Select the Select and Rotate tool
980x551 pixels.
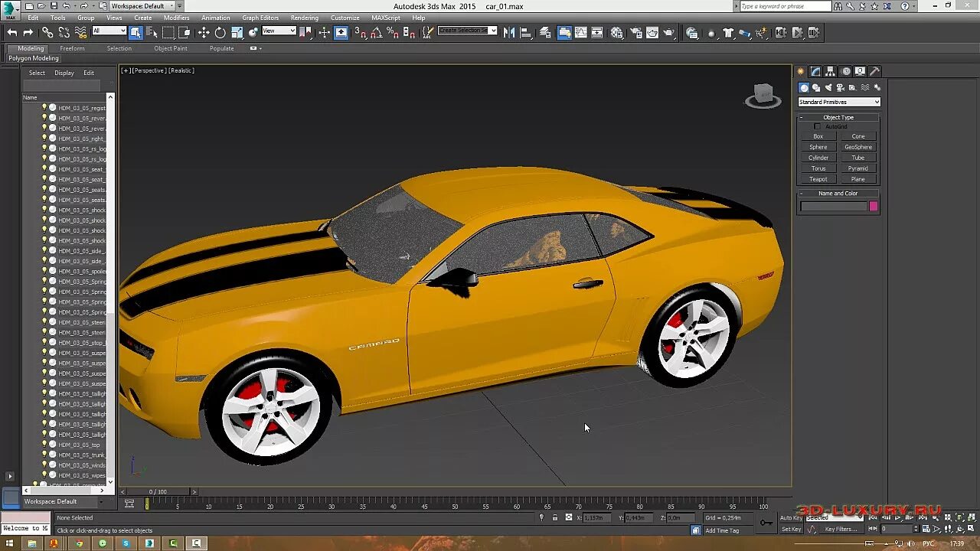pos(220,32)
